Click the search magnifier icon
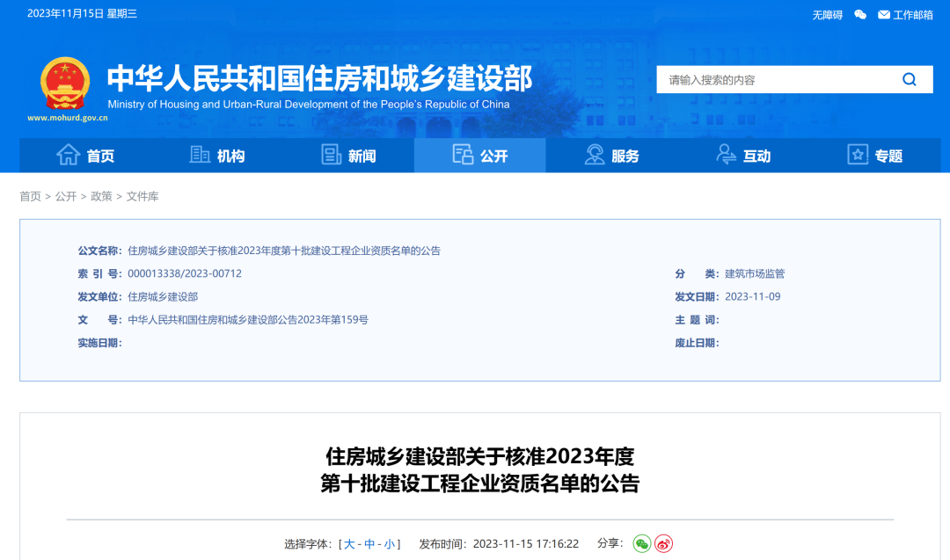This screenshot has height=560, width=950. pos(910,78)
